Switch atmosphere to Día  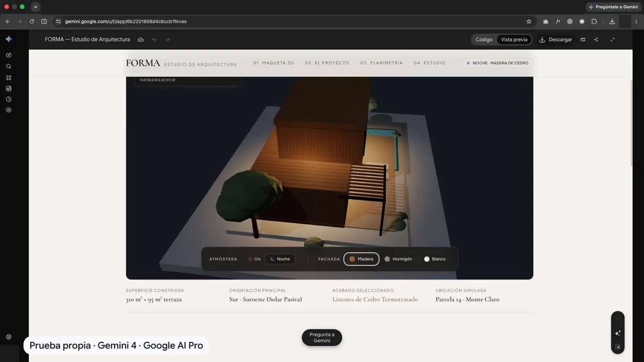254,259
